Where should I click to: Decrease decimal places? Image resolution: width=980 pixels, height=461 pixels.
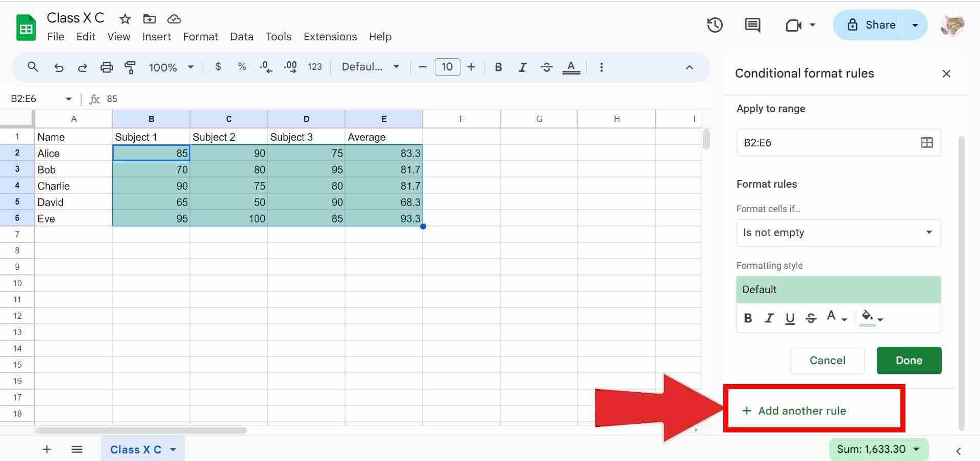(x=265, y=67)
